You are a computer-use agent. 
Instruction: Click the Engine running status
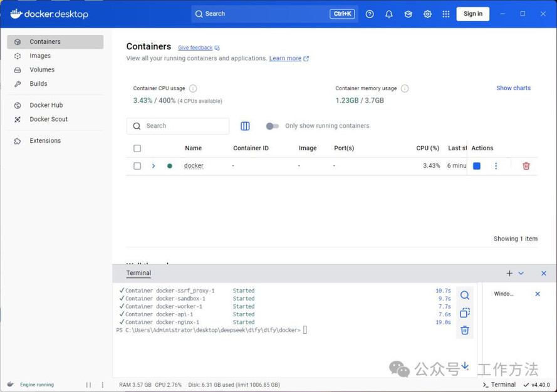pos(37,384)
